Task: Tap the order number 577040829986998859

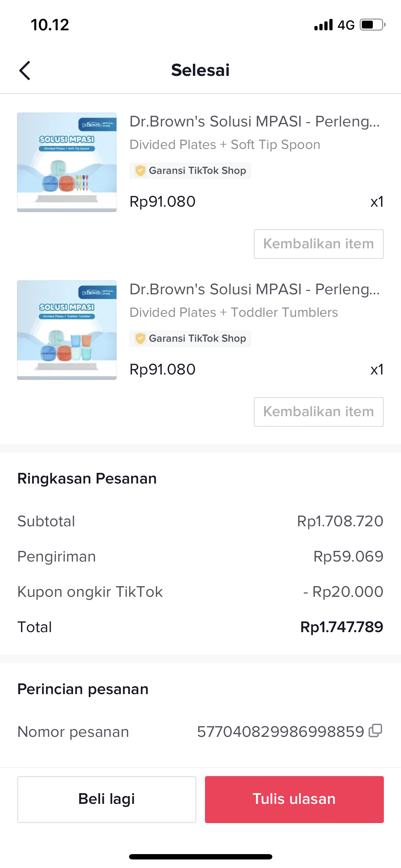Action: [x=281, y=732]
